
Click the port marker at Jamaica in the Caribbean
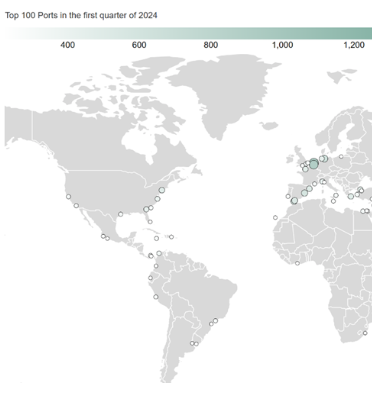click(156, 238)
